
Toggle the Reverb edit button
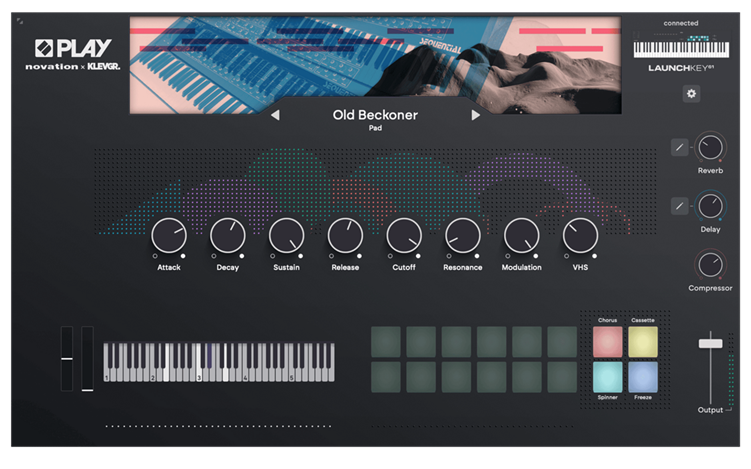click(679, 148)
